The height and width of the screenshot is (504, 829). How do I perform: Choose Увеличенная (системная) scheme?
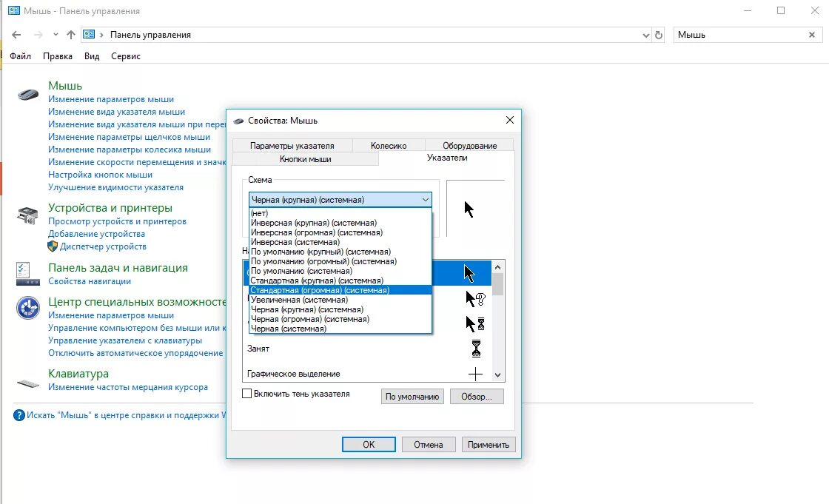pos(340,300)
